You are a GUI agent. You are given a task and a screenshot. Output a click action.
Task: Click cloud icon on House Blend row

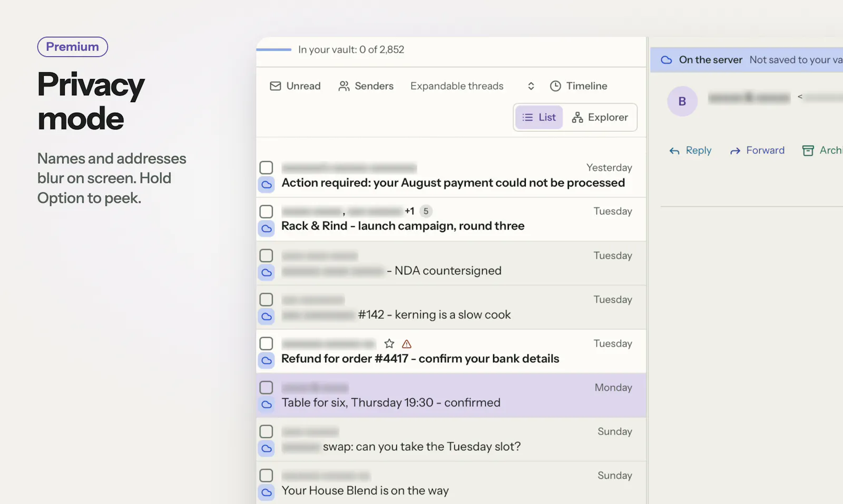(267, 492)
